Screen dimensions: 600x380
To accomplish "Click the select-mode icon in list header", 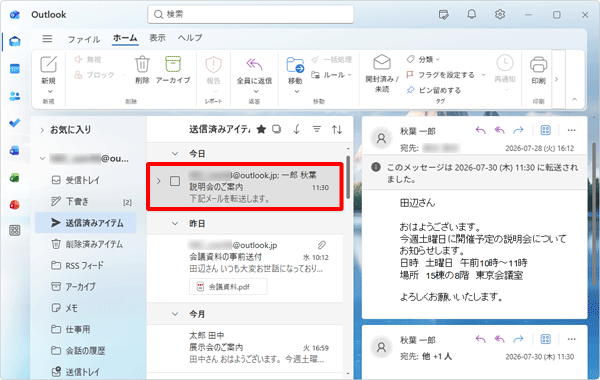I will 276,129.
